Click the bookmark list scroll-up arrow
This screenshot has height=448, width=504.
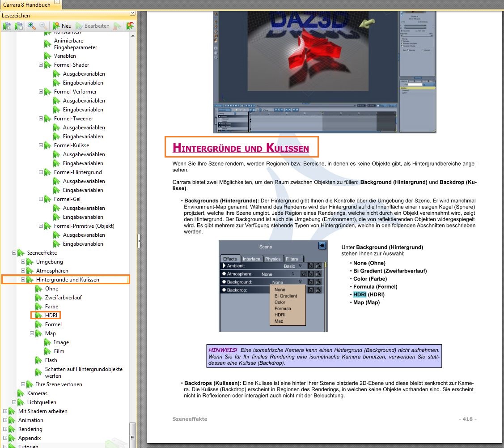[133, 36]
